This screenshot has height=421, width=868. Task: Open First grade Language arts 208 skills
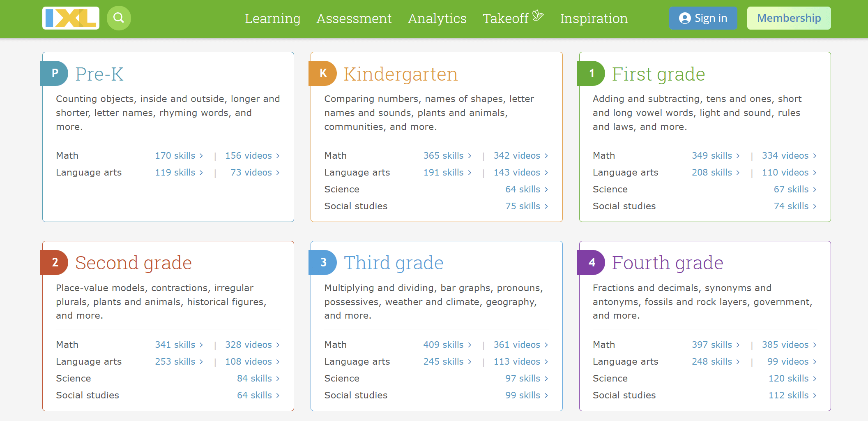(x=711, y=172)
